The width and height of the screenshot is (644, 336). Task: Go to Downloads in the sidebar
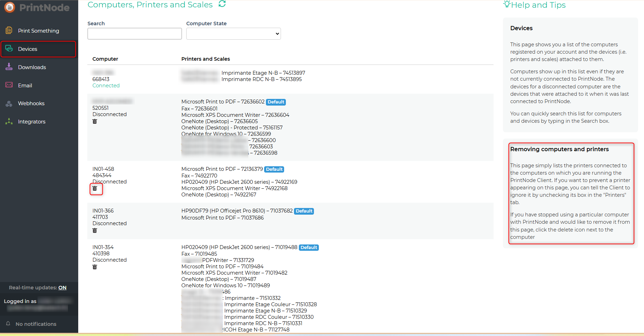pyautogui.click(x=32, y=67)
